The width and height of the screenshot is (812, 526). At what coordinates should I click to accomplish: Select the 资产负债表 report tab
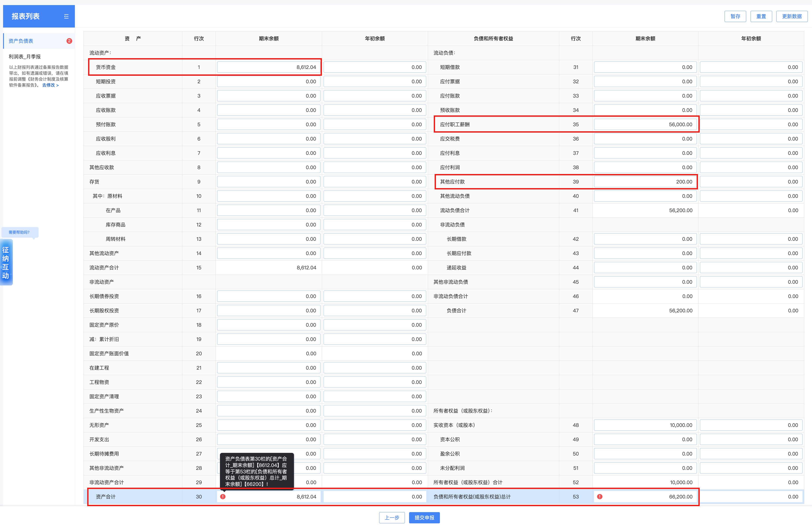[x=21, y=41]
